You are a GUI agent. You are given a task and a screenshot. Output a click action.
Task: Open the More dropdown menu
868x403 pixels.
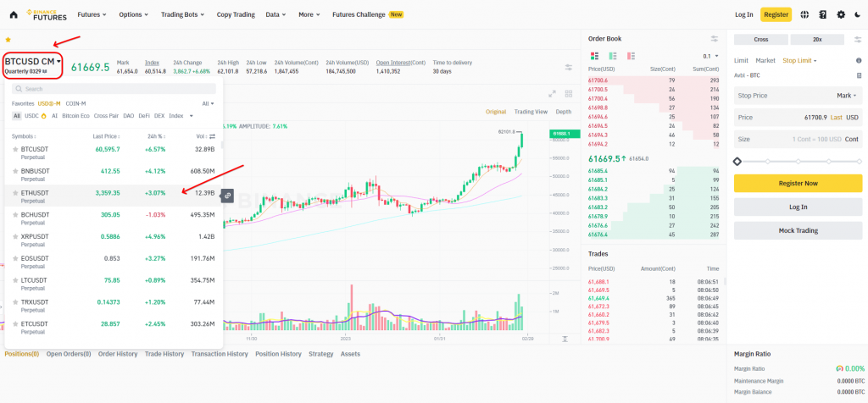tap(309, 15)
